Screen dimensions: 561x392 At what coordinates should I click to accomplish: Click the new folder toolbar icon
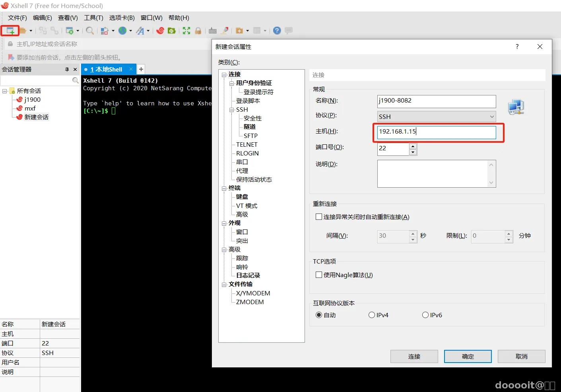239,31
